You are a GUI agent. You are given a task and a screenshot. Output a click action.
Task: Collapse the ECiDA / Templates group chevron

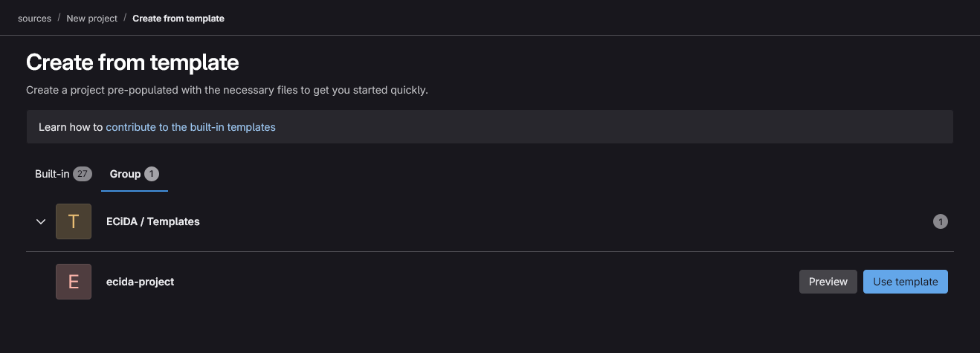point(41,221)
